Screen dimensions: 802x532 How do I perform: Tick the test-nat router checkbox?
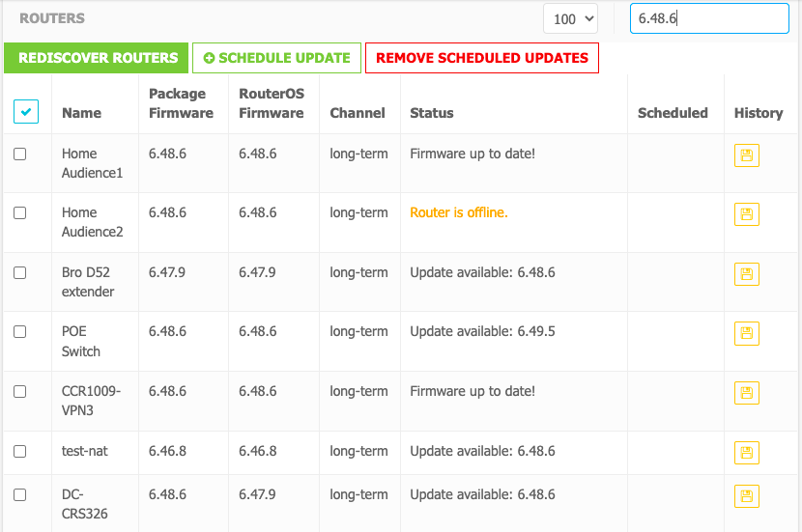click(x=20, y=451)
